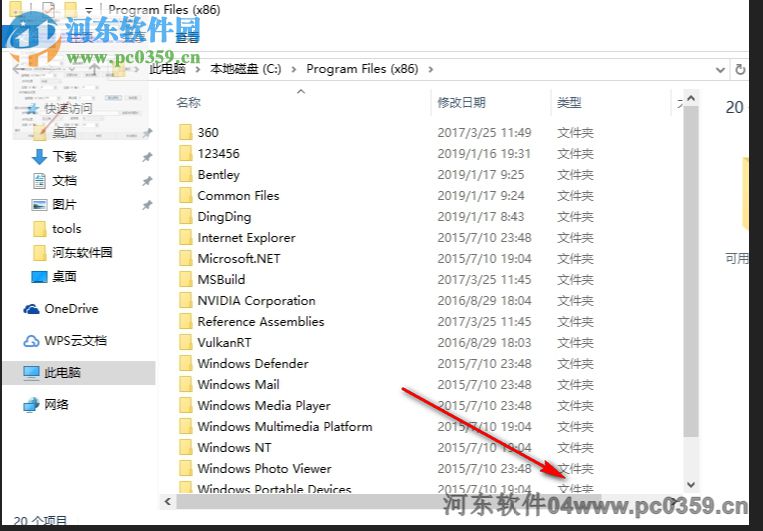Image resolution: width=763 pixels, height=531 pixels.
Task: Click the refresh icon beside address bar
Action: point(740,69)
